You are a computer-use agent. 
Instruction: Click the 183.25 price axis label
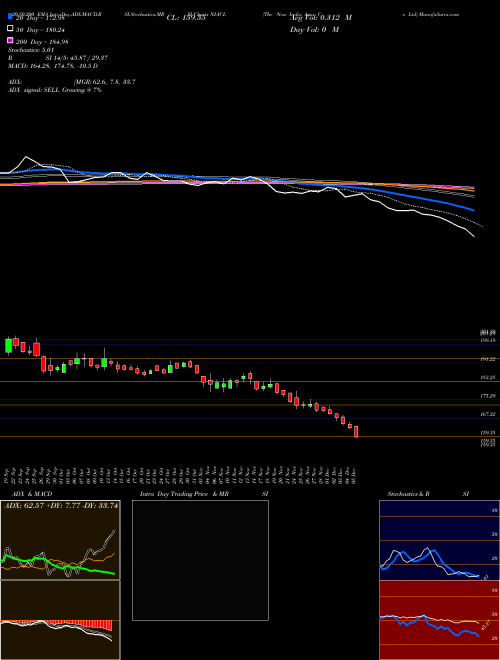coord(488,378)
